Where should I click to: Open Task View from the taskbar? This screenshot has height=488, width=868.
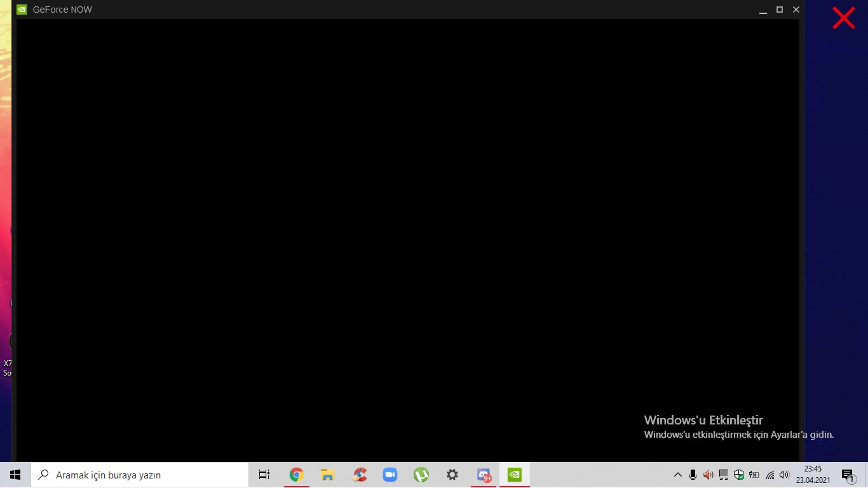(264, 475)
